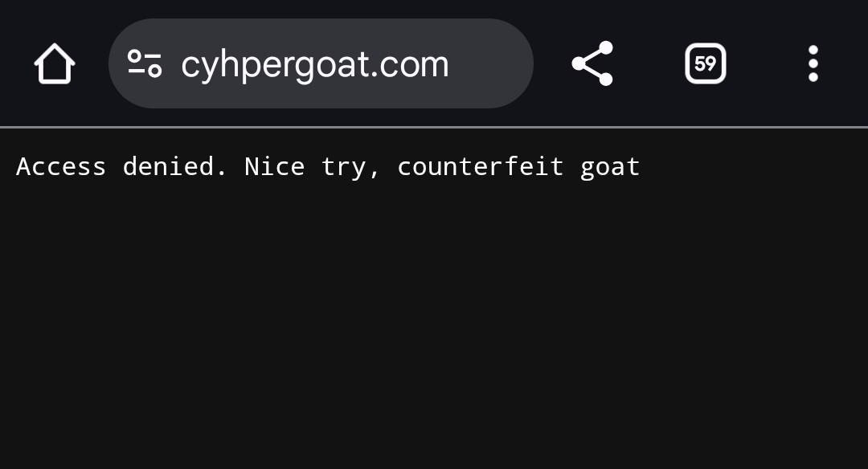The height and width of the screenshot is (469, 868).
Task: Tap the number 59 tab count
Action: 705,63
